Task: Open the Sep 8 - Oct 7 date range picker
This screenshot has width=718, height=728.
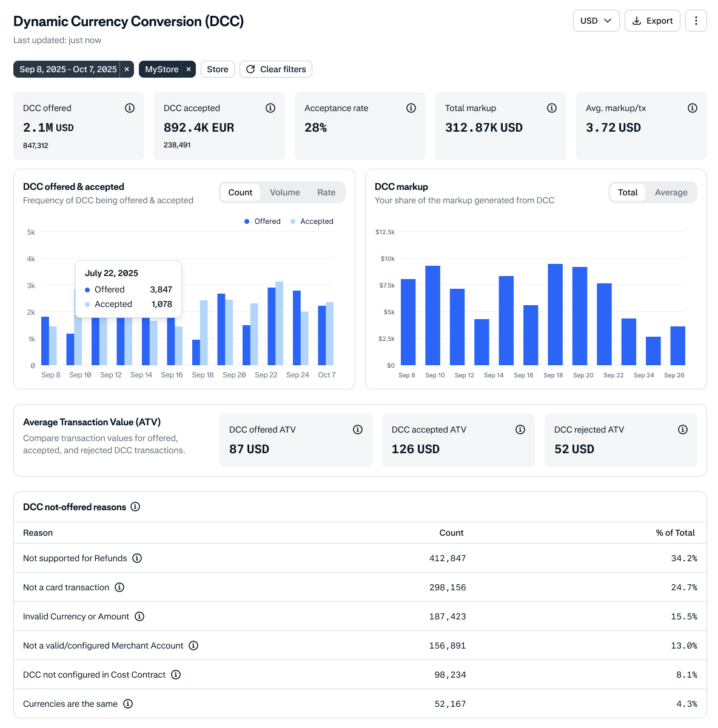Action: coord(67,69)
